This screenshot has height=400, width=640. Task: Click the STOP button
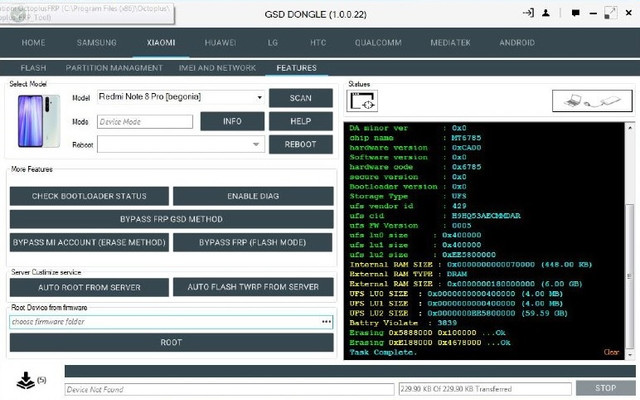605,388
